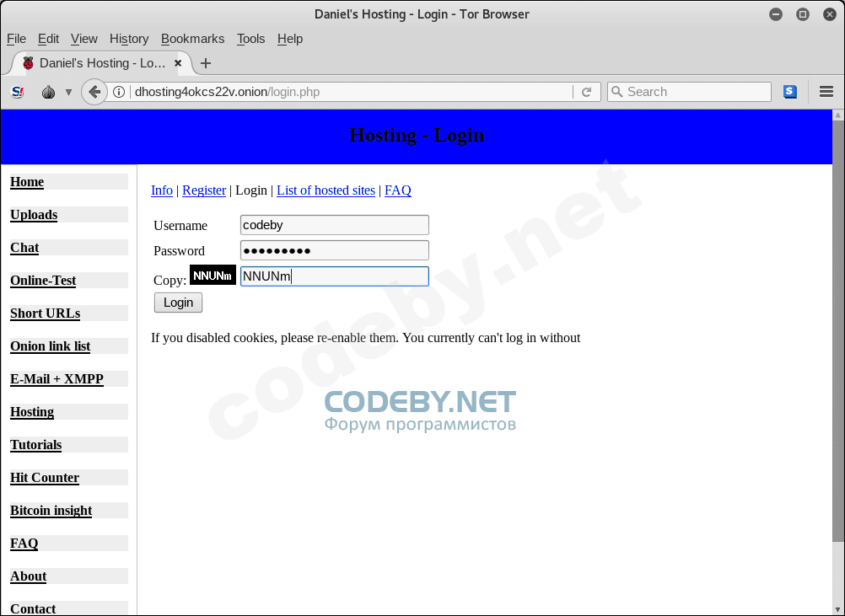This screenshot has height=616, width=845.
Task: Click the tab's raspberry favicon
Action: pyautogui.click(x=28, y=63)
